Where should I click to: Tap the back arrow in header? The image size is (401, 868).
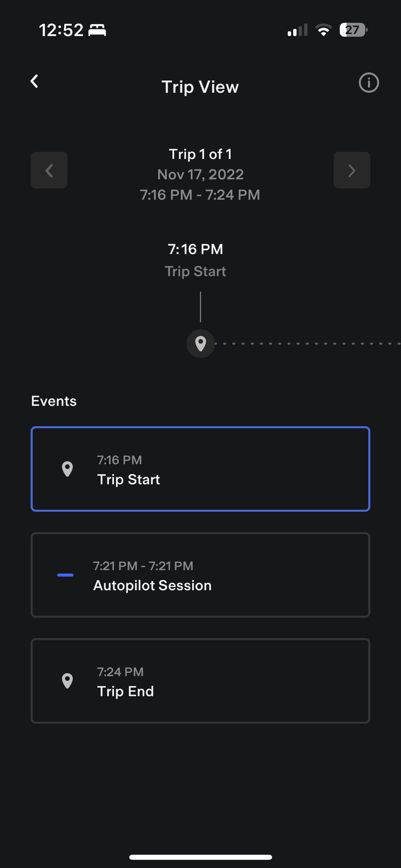pyautogui.click(x=35, y=81)
